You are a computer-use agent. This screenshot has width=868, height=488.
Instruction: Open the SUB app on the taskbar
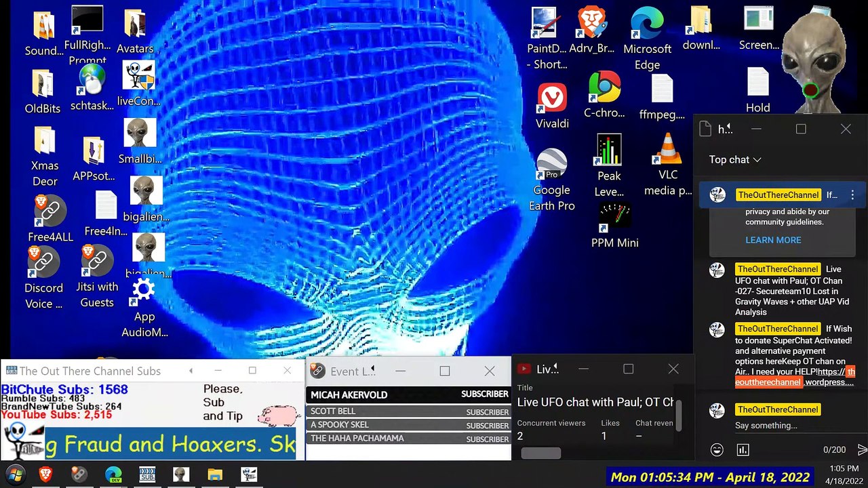[147, 474]
